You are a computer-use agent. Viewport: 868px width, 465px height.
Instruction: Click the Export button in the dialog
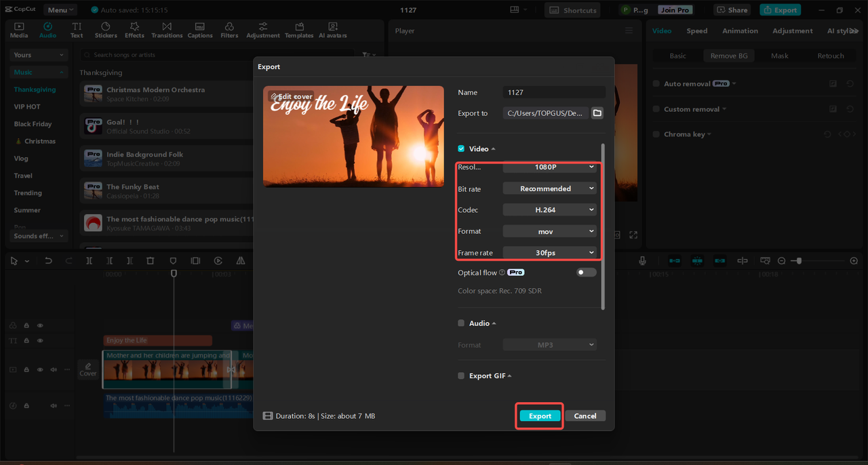pos(540,416)
